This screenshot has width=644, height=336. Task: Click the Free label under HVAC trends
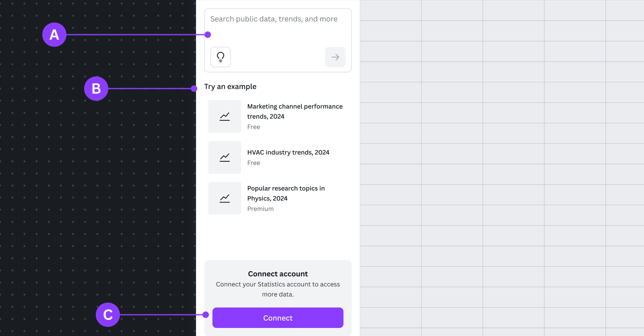click(254, 163)
